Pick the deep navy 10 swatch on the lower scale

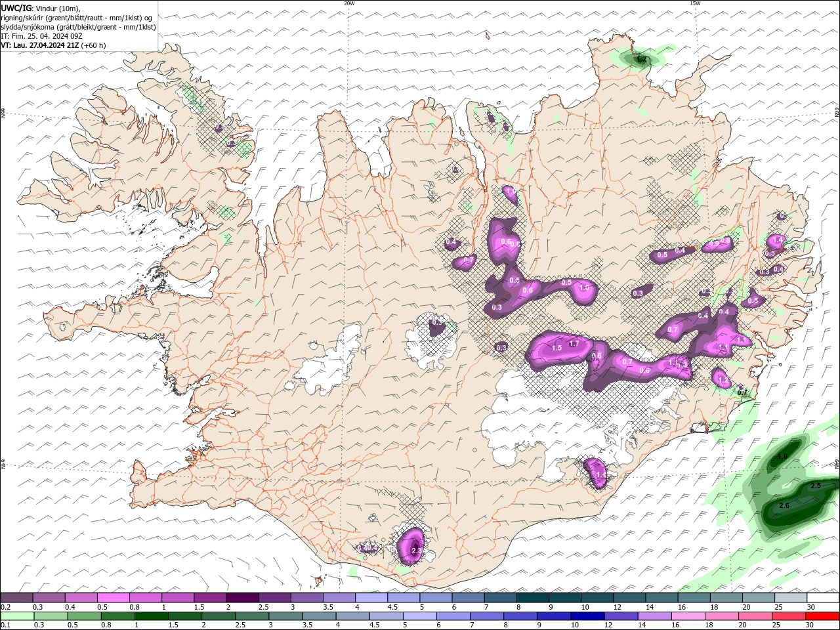click(x=587, y=616)
